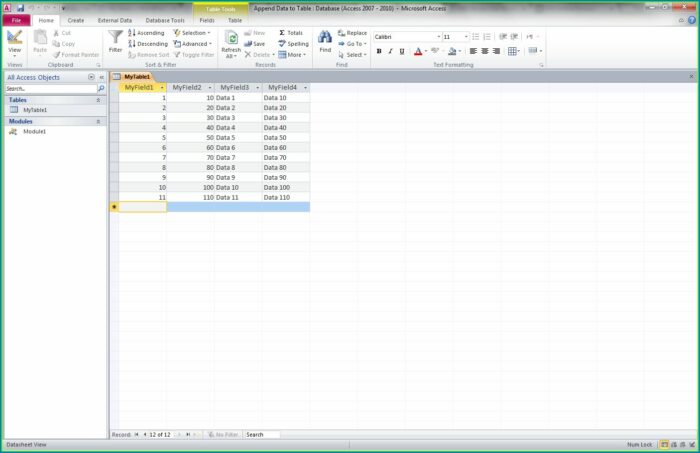This screenshot has width=700, height=453.
Task: Open the Calibri font name dropdown
Action: [x=438, y=37]
